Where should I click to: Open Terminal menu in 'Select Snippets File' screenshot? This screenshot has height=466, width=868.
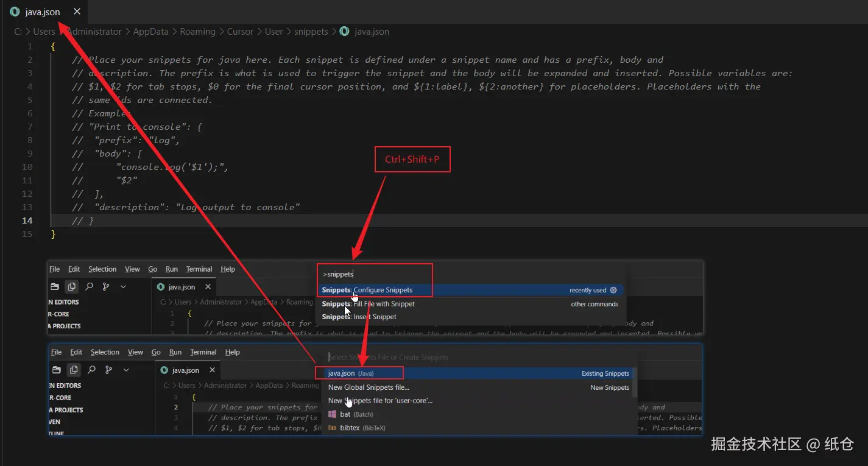point(203,352)
